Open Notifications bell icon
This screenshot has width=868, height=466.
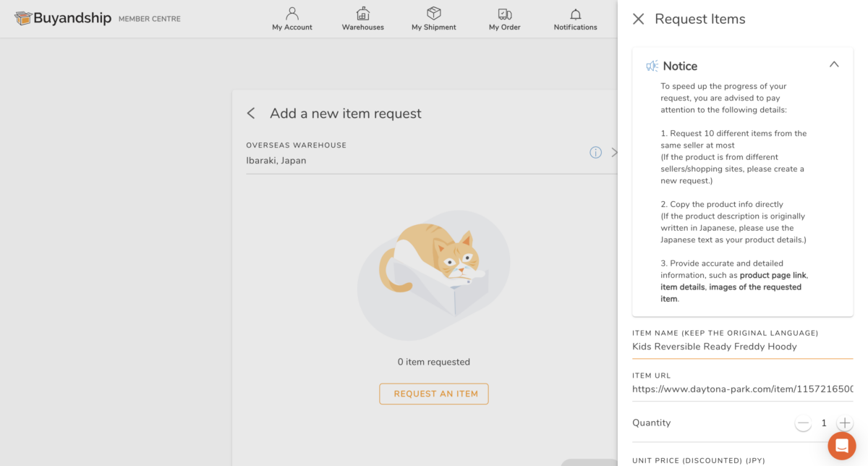(576, 14)
